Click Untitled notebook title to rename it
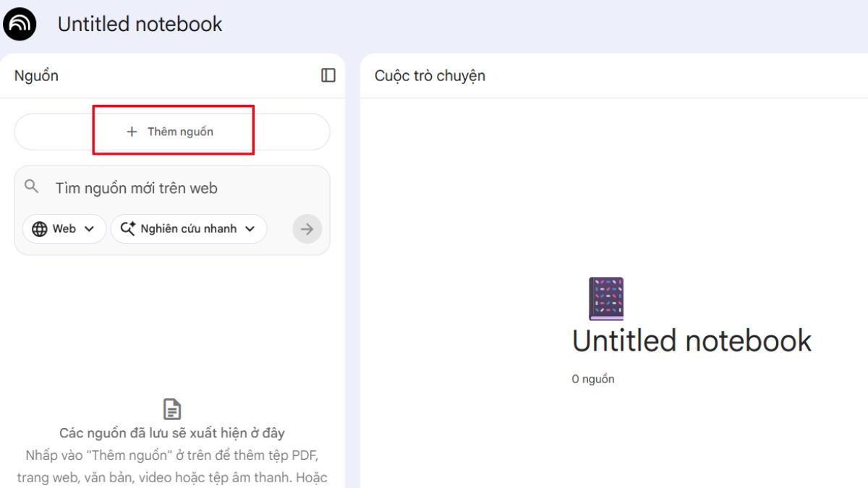868x488 pixels. [x=140, y=24]
